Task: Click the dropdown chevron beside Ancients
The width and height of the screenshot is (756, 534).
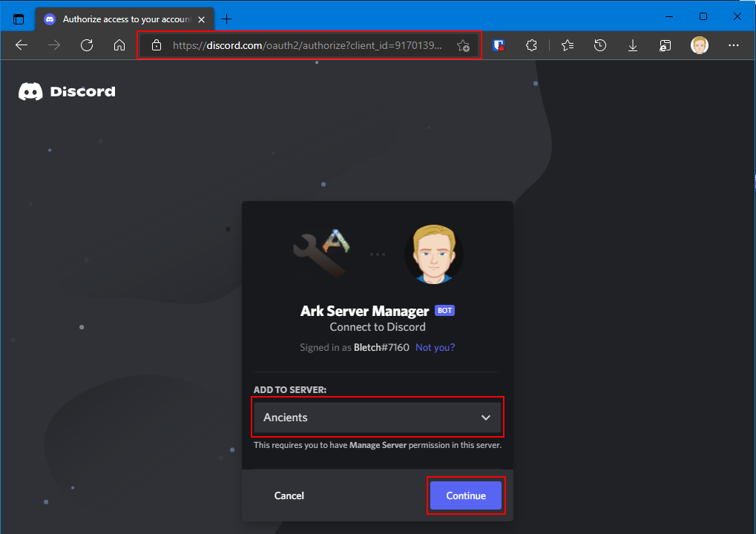Action: 485,418
